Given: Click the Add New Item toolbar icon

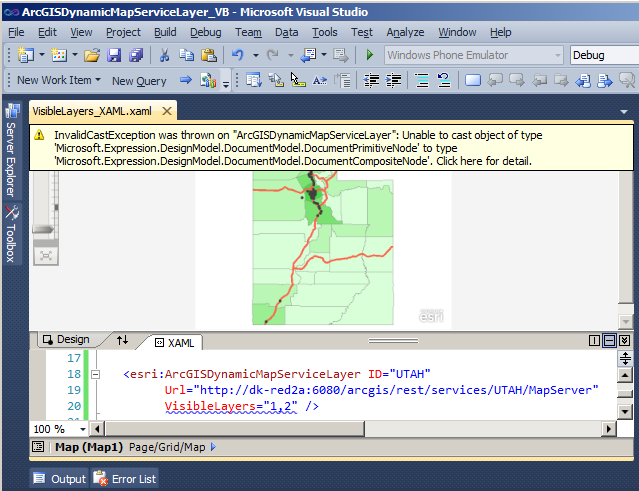Looking at the screenshot, I should (59, 55).
